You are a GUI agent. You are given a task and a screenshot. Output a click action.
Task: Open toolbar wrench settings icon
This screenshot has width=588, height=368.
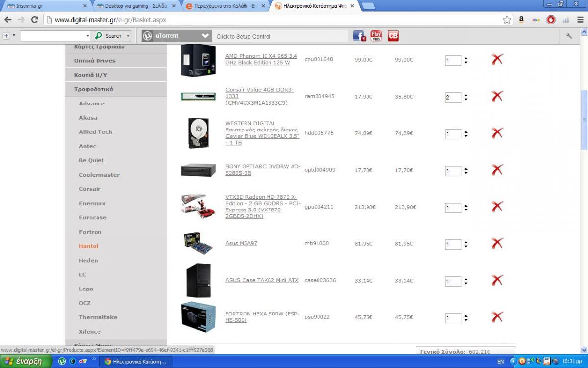click(569, 36)
